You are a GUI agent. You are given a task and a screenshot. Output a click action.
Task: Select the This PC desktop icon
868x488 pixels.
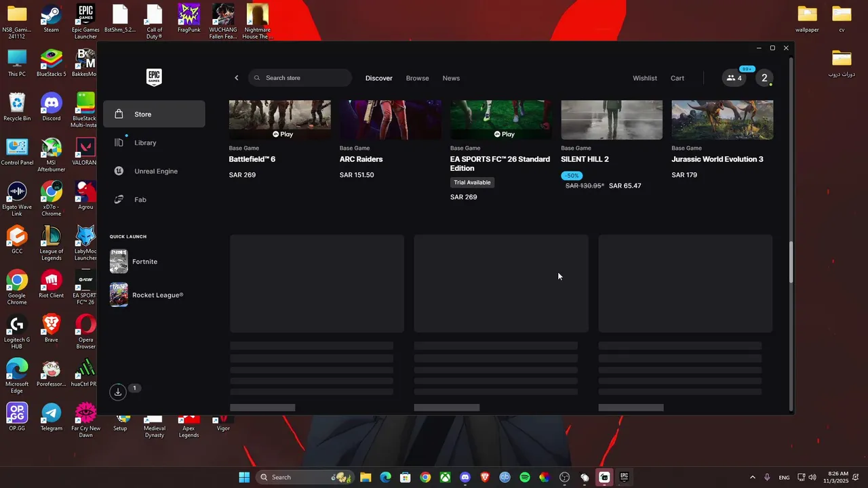17,62
